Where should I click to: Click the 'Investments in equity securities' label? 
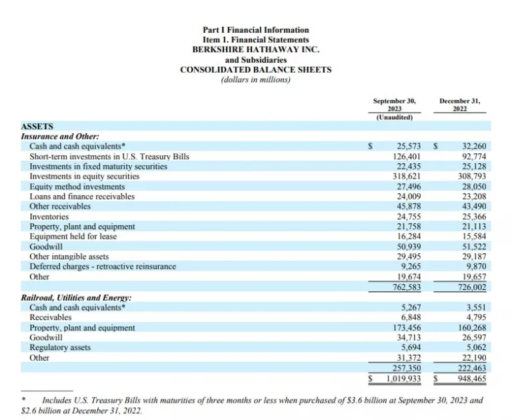84,177
